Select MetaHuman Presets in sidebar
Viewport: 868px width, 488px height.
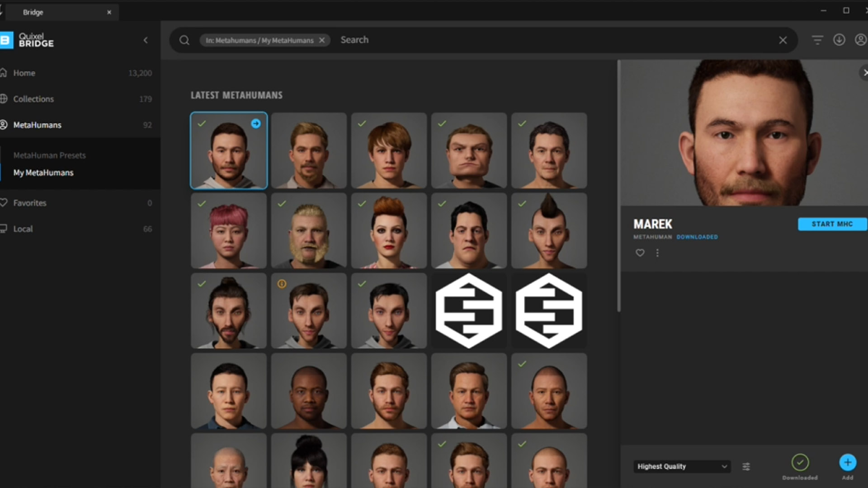click(49, 155)
